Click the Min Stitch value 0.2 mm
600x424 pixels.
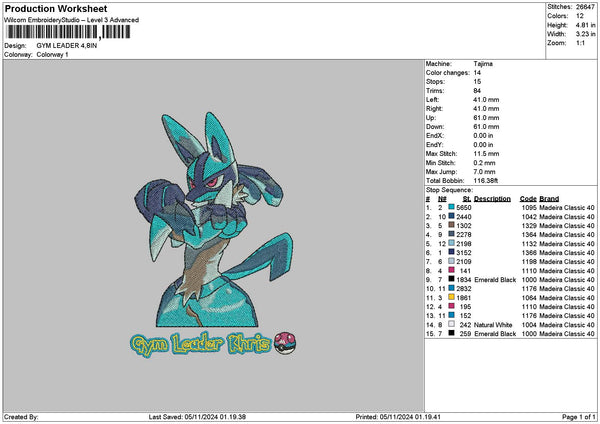484,163
